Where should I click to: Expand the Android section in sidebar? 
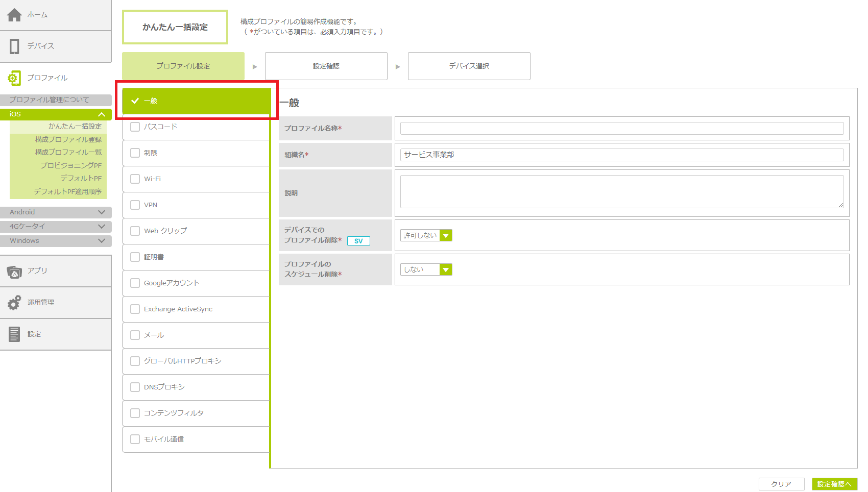point(101,212)
